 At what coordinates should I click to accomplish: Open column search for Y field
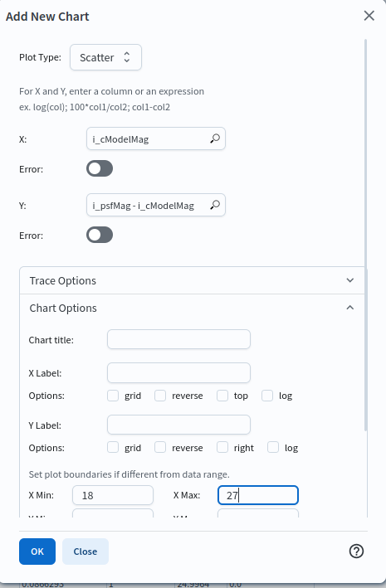pyautogui.click(x=215, y=205)
